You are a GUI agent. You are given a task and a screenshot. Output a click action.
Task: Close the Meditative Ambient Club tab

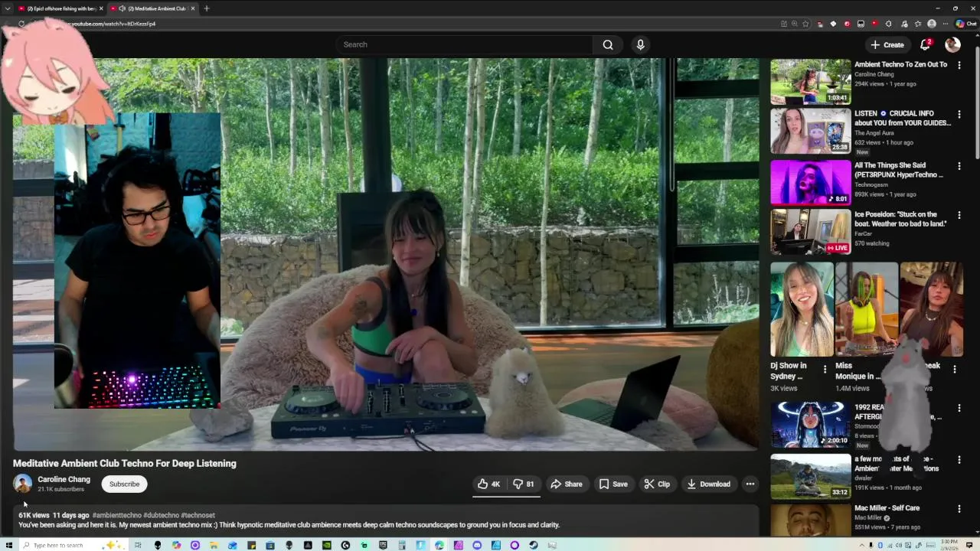tap(193, 8)
